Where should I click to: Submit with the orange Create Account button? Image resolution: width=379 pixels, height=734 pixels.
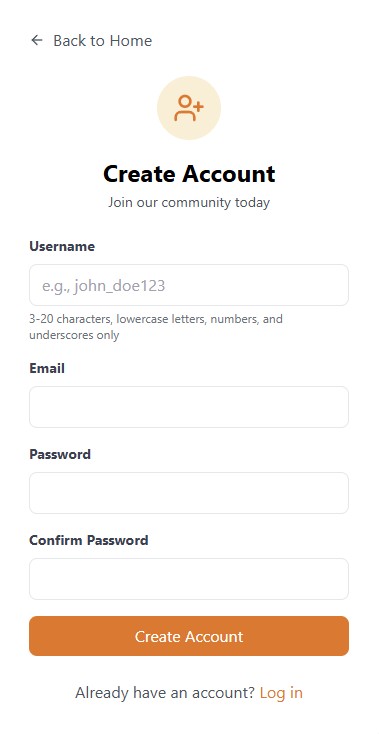[189, 636]
